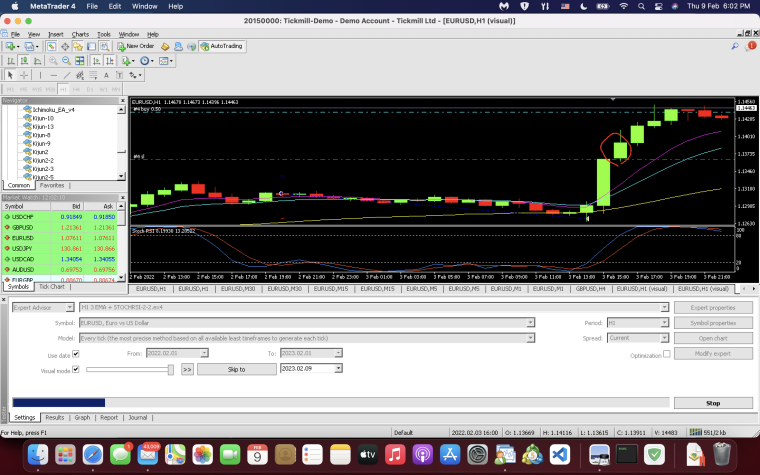
Task: Switch chart to candlestick display
Action: point(24,61)
